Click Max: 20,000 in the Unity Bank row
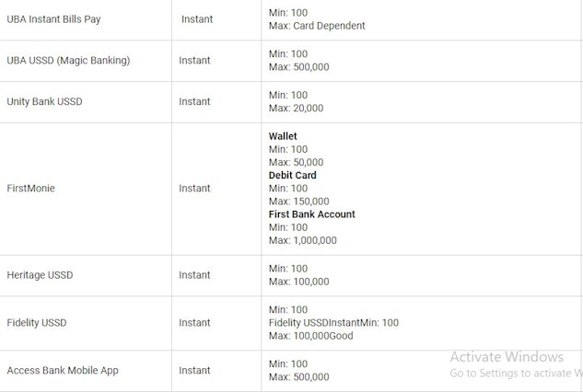 pyautogui.click(x=296, y=109)
